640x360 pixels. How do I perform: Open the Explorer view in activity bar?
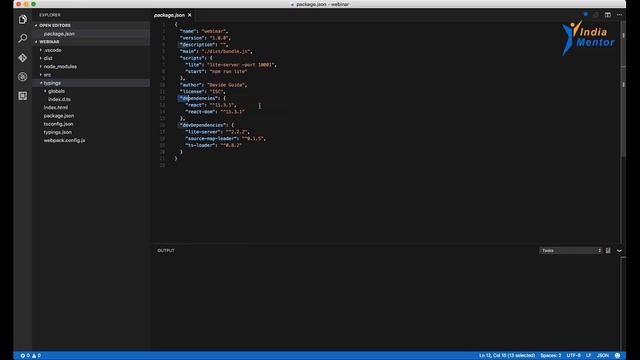[23, 19]
